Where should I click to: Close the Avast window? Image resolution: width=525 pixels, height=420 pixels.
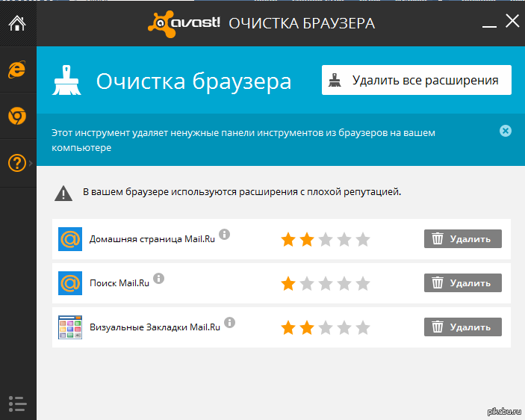coord(512,21)
